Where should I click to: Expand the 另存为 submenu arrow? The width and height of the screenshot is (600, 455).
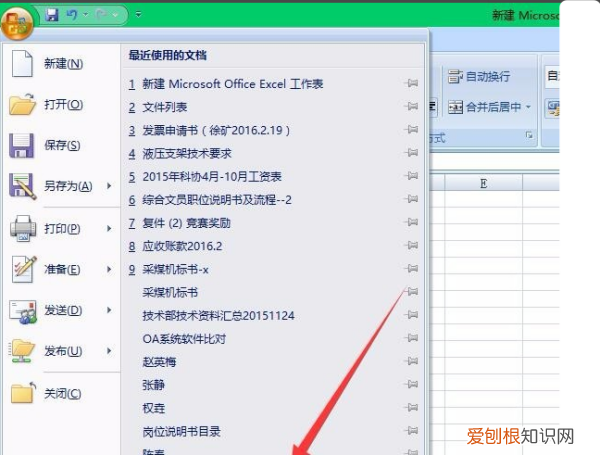(x=109, y=186)
